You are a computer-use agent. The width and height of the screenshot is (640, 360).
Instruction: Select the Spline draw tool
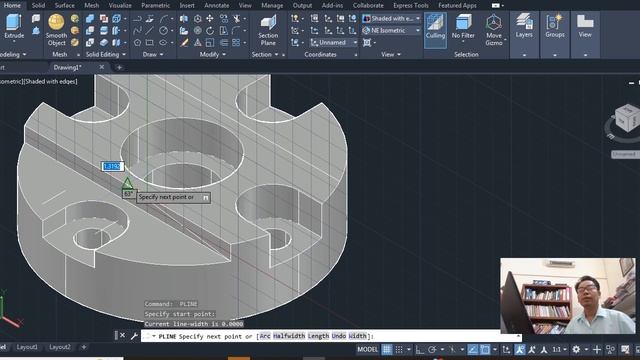coord(138,31)
